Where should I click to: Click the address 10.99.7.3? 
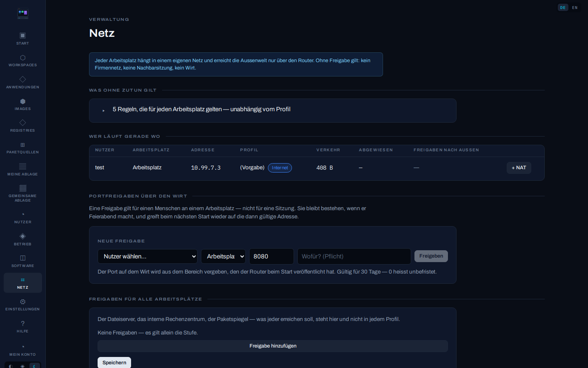click(x=206, y=168)
